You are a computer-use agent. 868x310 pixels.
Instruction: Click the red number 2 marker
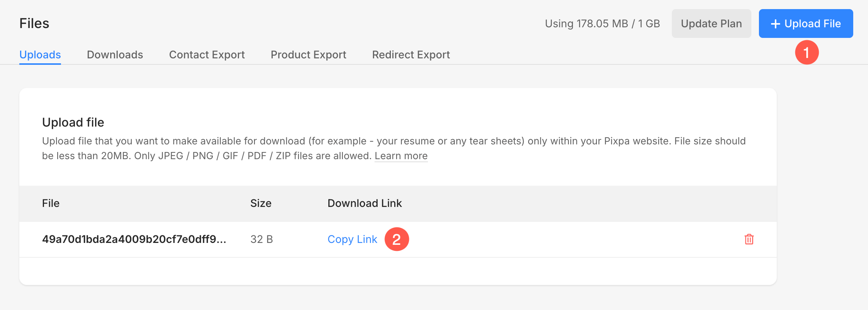coord(397,239)
